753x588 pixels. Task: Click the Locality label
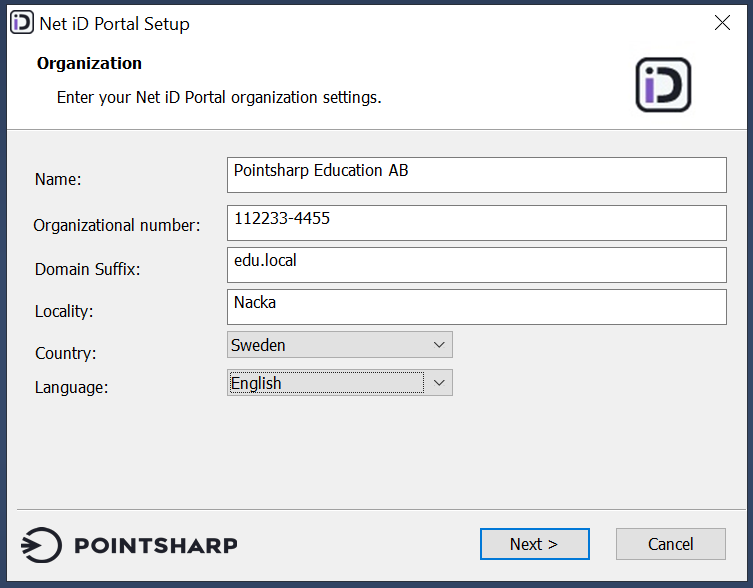pos(64,311)
